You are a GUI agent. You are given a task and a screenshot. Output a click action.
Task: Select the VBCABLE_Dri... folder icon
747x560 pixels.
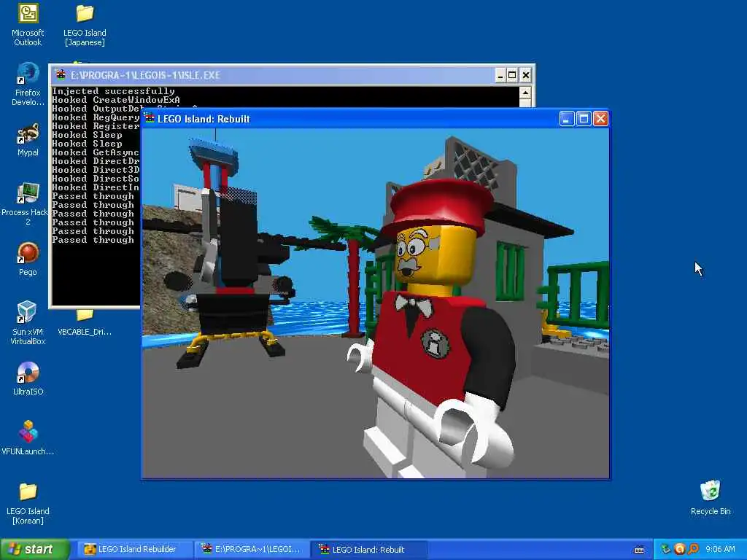point(85,323)
